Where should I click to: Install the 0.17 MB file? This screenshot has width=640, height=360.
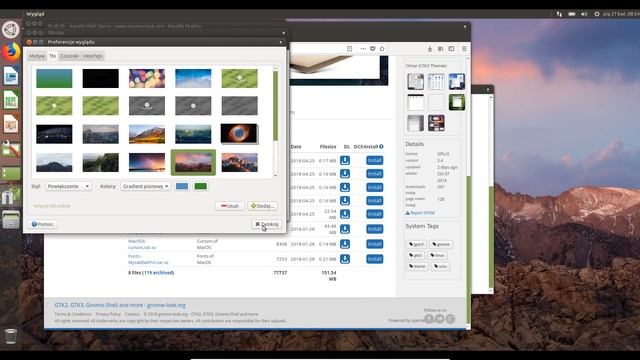[374, 160]
